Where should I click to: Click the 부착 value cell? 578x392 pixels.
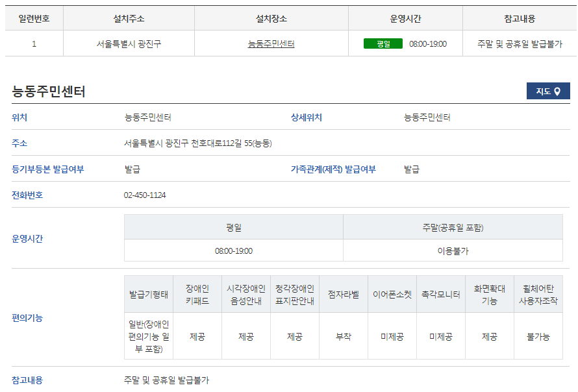(344, 336)
